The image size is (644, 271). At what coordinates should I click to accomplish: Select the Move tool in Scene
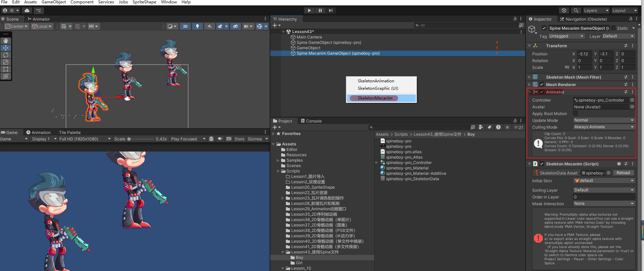coord(6,48)
